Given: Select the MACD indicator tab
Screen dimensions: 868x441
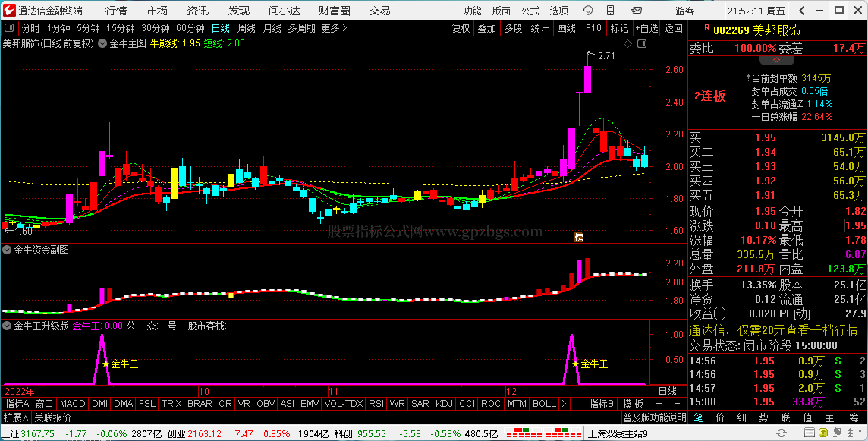Looking at the screenshot, I should [x=72, y=404].
